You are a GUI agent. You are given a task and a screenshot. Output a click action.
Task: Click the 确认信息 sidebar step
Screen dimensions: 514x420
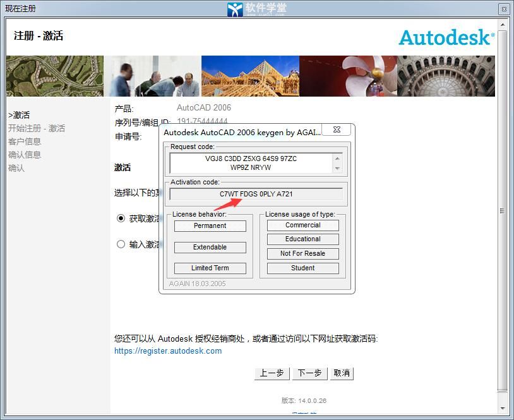point(25,155)
